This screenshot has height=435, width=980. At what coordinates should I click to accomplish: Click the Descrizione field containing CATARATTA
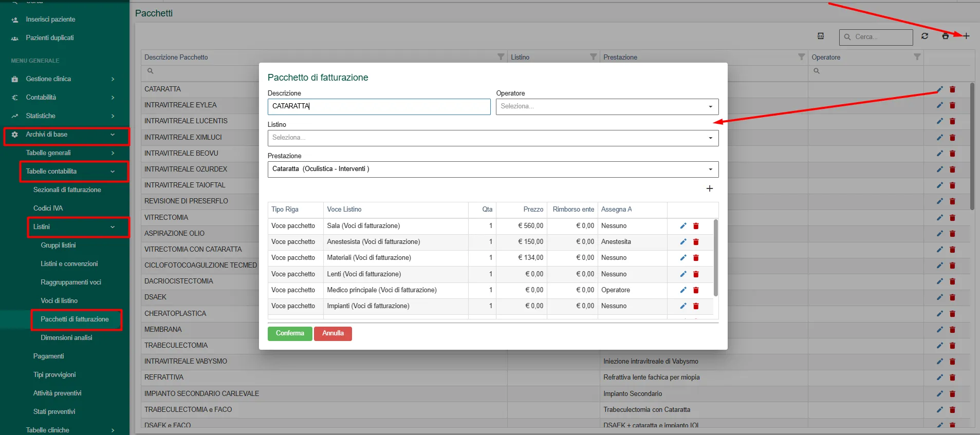pos(379,106)
